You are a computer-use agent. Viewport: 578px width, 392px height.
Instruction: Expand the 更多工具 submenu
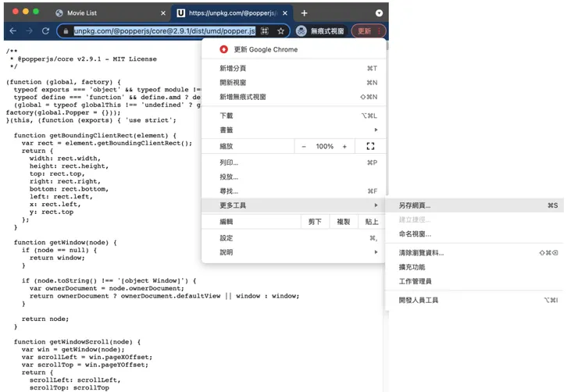(x=294, y=205)
